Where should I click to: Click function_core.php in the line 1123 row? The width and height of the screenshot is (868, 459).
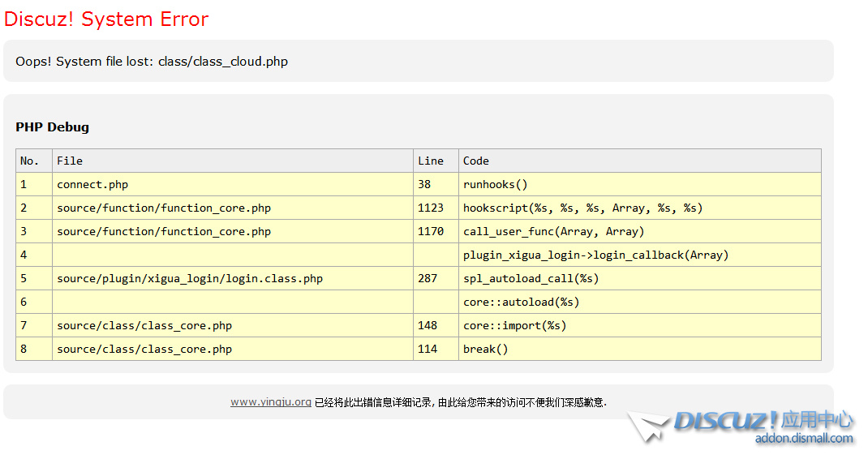coord(233,208)
